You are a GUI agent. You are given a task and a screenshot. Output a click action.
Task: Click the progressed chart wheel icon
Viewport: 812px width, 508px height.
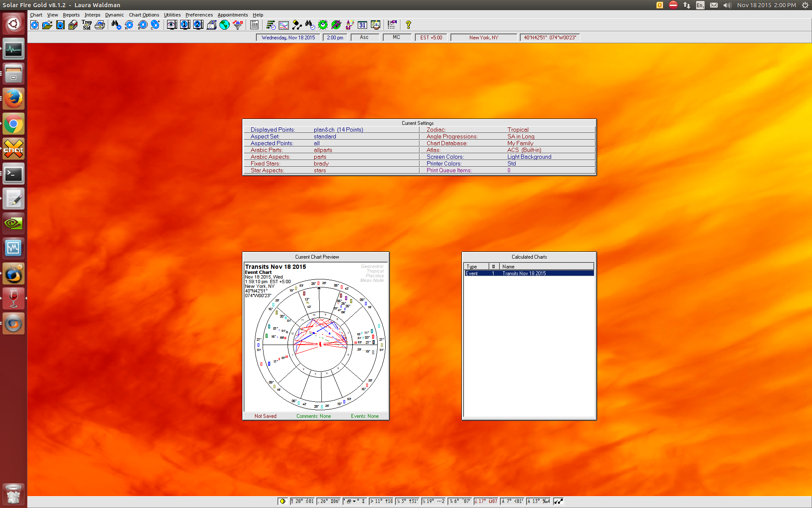129,25
